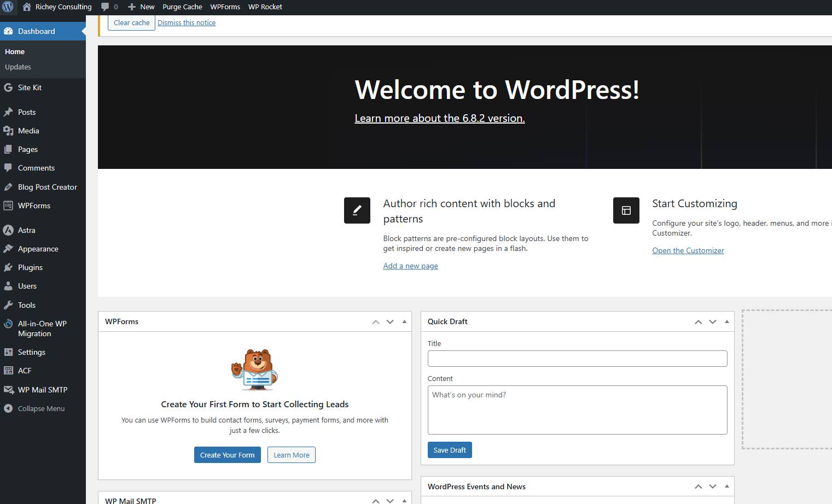The image size is (832, 504).
Task: Click the Plugins plug icon
Action: pos(8,267)
